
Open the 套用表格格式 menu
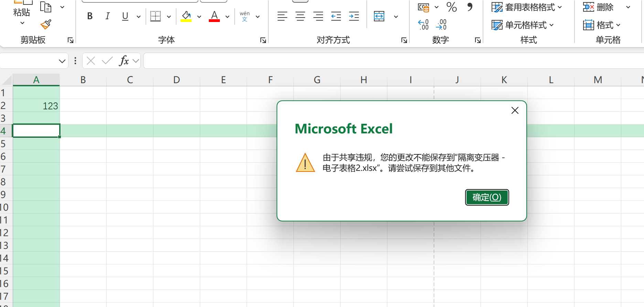[527, 7]
